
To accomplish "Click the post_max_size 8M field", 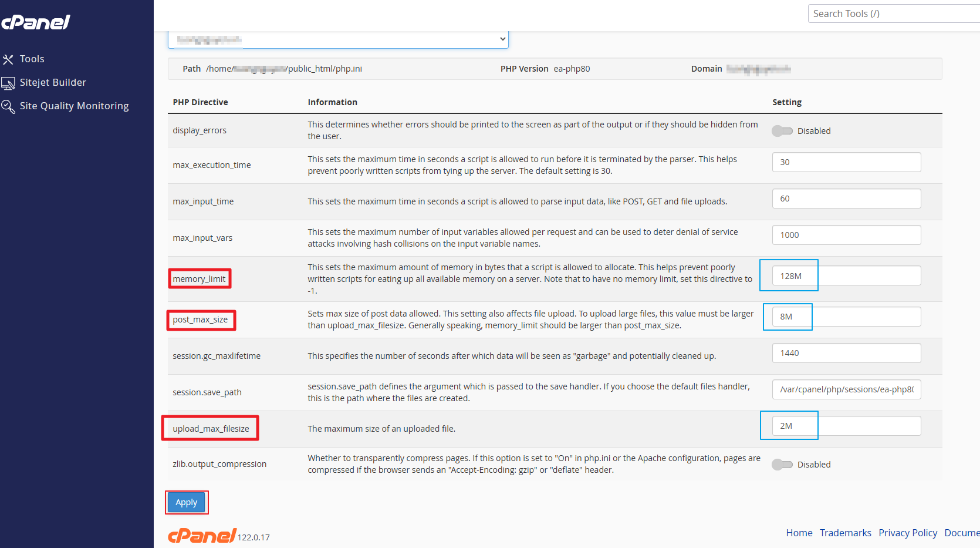I will [846, 317].
